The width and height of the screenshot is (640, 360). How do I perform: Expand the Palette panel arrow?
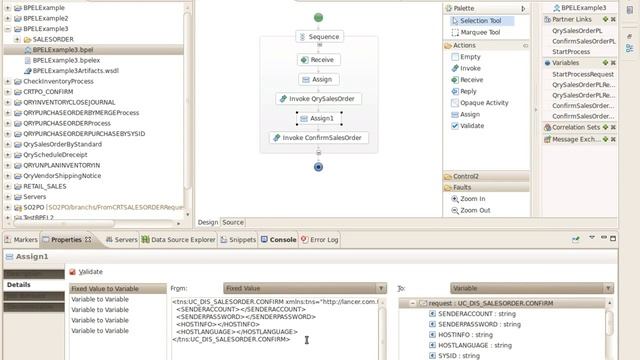(523, 9)
